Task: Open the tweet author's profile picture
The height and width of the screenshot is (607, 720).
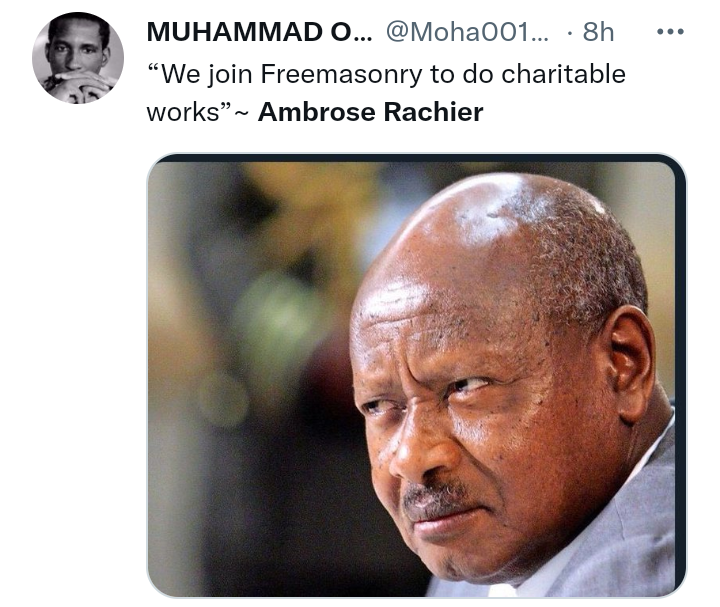Action: click(78, 58)
